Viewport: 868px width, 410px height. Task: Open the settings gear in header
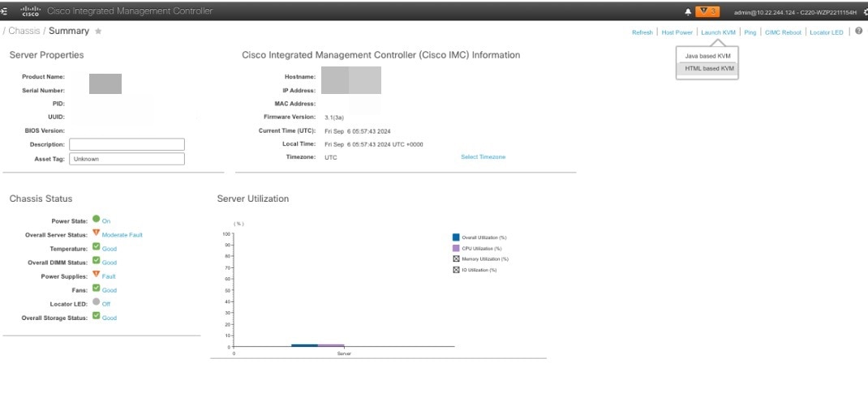[x=866, y=11]
